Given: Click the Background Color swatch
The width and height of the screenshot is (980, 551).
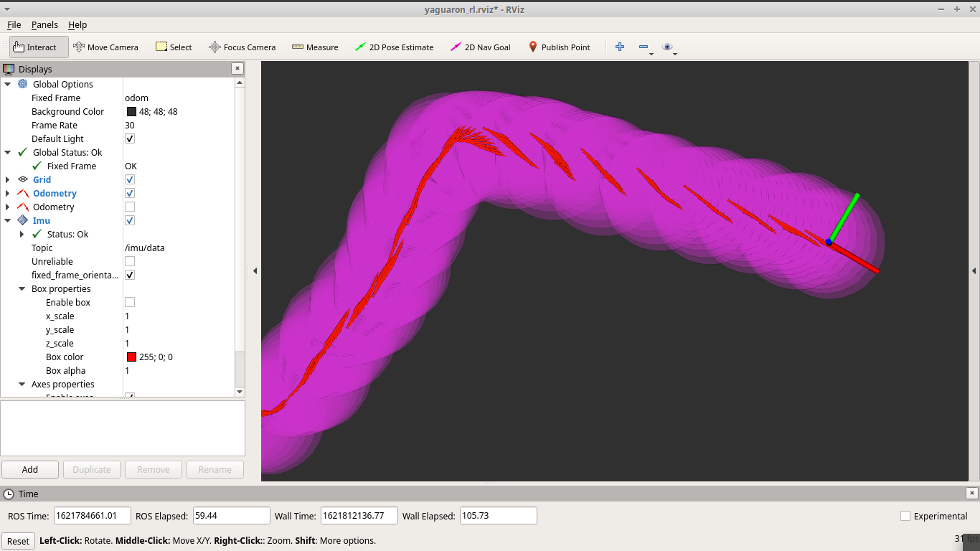Looking at the screenshot, I should pos(131,111).
